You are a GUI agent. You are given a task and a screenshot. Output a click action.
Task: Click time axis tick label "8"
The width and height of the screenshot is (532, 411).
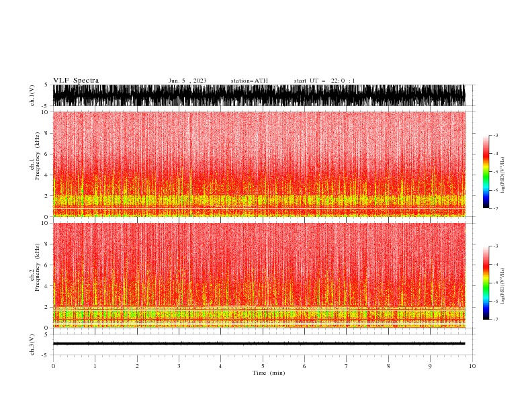388,366
